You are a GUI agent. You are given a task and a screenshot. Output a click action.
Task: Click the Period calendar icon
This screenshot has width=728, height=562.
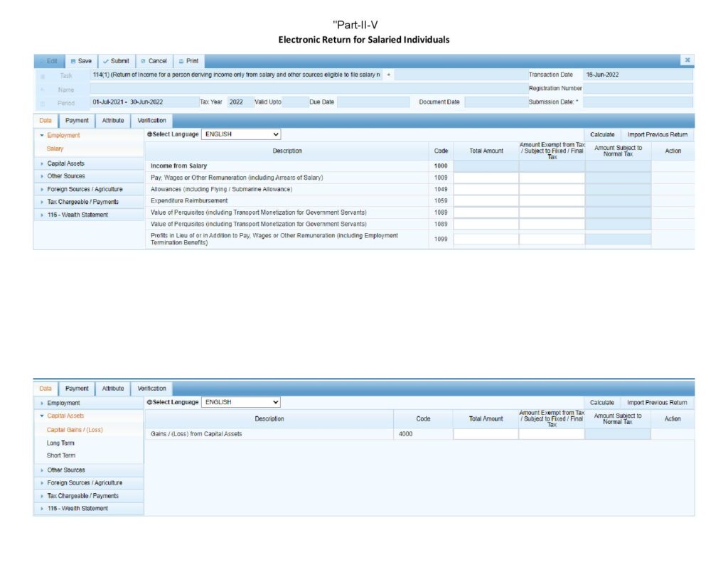point(43,102)
